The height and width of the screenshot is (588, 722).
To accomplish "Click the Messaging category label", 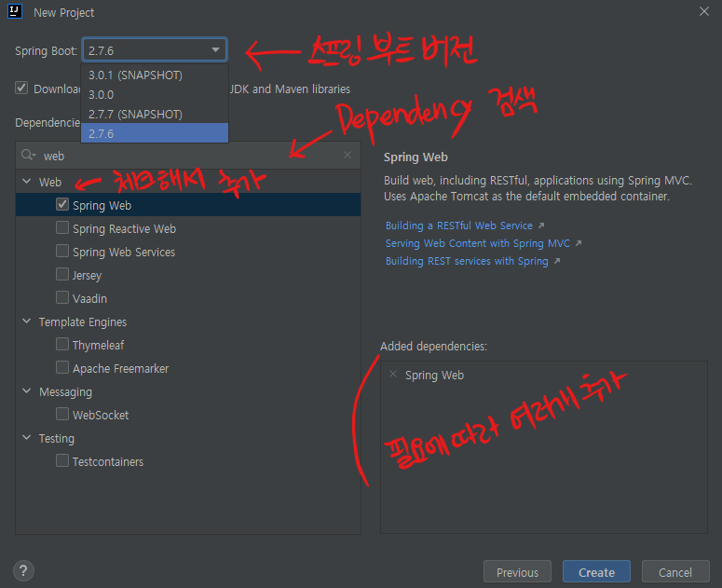I will (x=65, y=392).
